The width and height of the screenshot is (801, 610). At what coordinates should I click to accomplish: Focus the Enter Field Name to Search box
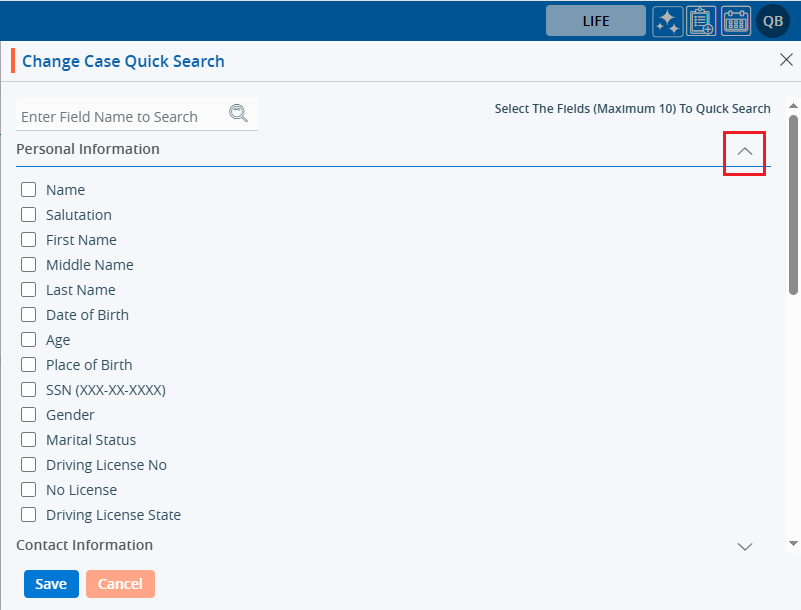click(x=120, y=117)
